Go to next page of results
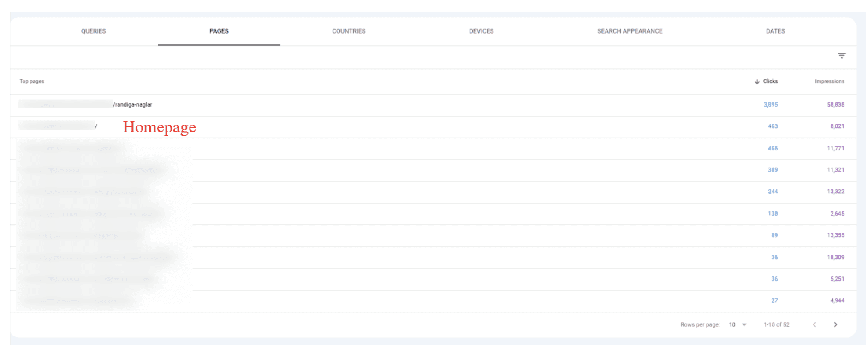The image size is (868, 360). [835, 324]
